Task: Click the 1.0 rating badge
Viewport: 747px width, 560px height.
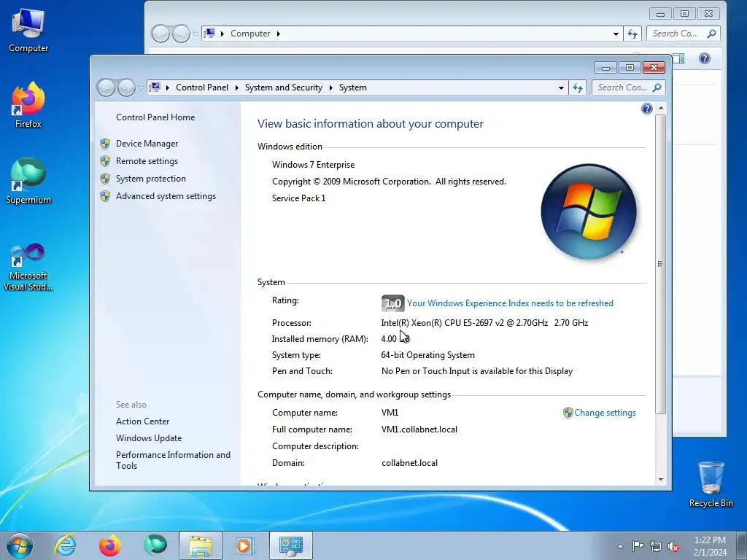Action: tap(392, 303)
